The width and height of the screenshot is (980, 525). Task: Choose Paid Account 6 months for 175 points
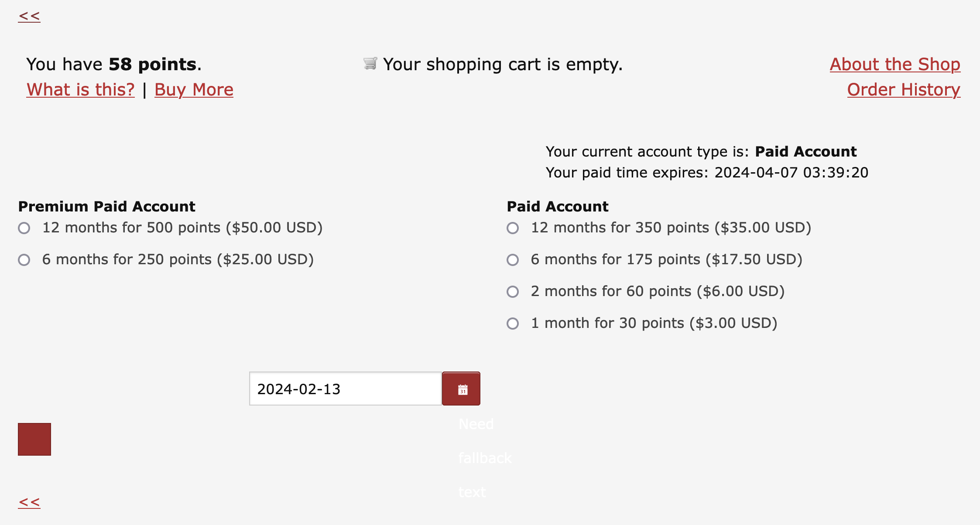tap(513, 260)
